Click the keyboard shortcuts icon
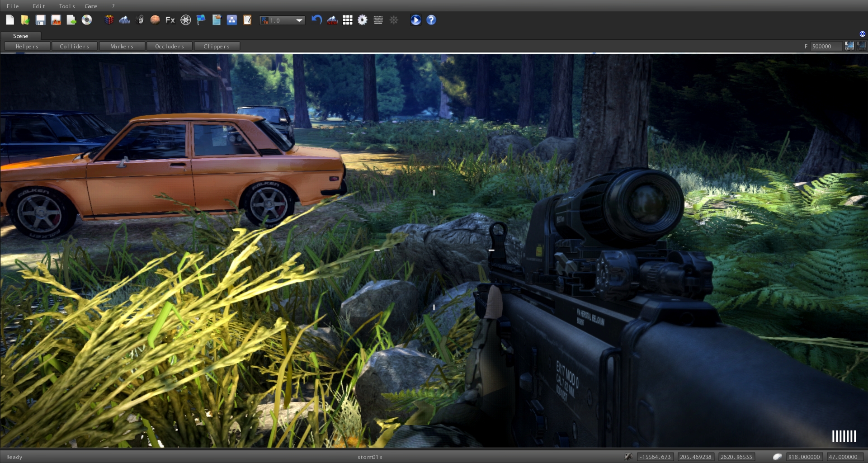Image resolution: width=868 pixels, height=463 pixels. pyautogui.click(x=378, y=20)
